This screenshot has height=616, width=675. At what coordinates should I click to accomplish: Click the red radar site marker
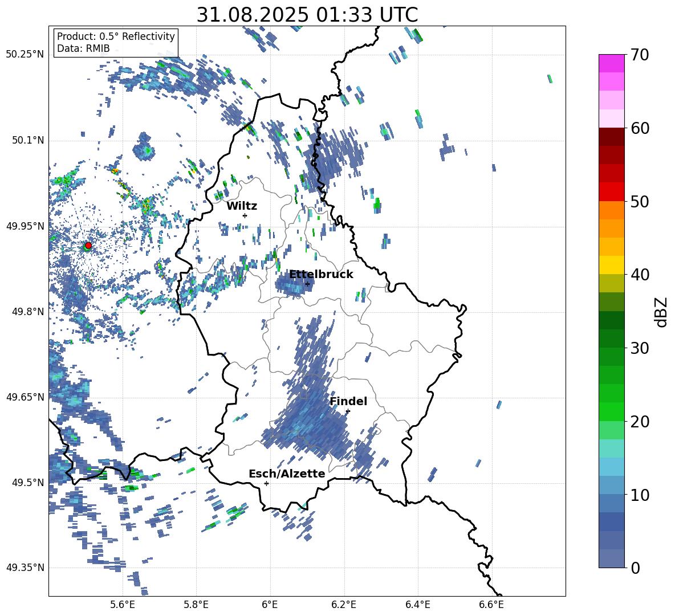(x=88, y=245)
